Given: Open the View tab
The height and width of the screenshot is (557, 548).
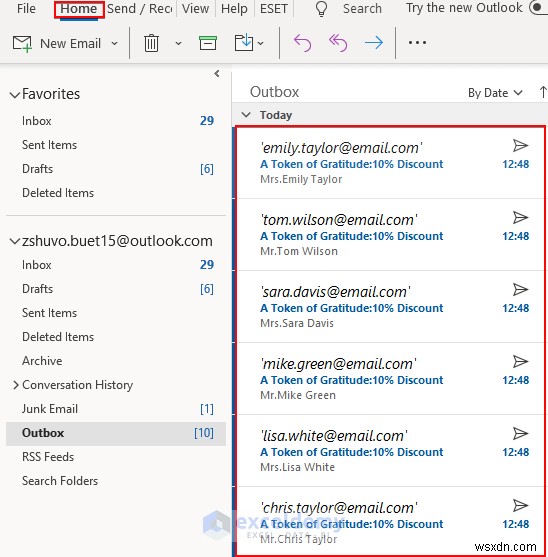Looking at the screenshot, I should (195, 8).
